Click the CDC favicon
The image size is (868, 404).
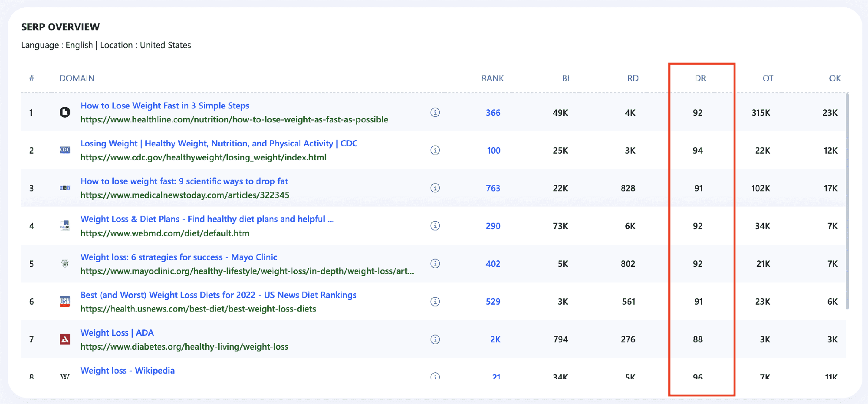[65, 150]
